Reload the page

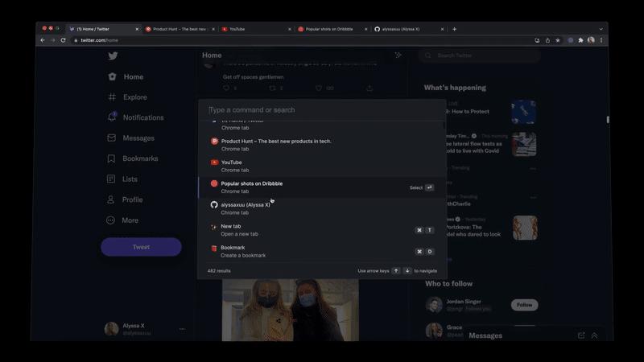(x=64, y=40)
